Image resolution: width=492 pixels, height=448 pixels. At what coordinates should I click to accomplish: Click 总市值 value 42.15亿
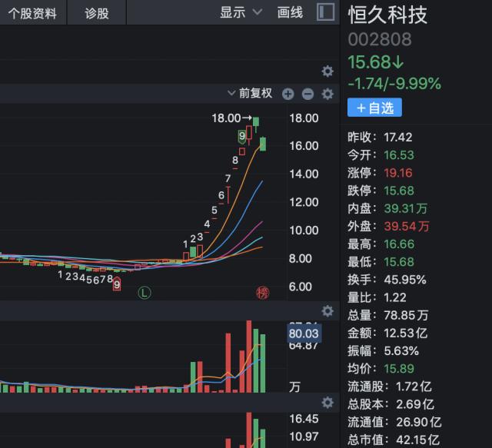(417, 440)
